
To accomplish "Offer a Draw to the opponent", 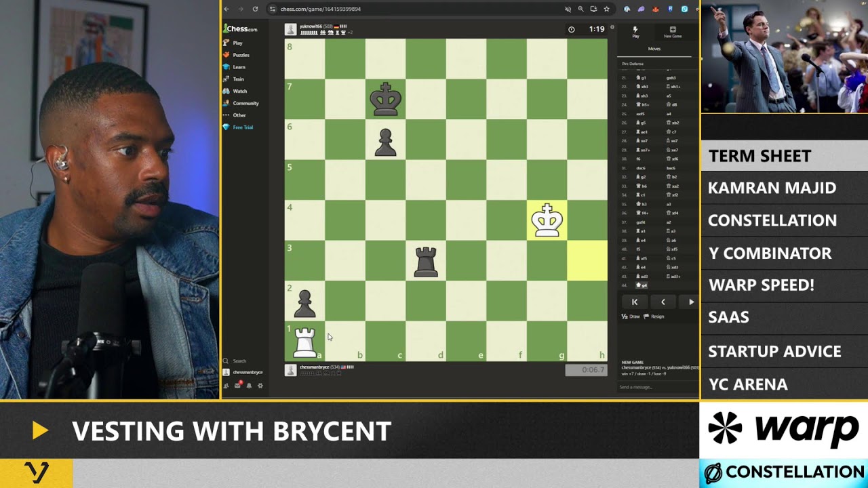I will point(631,317).
